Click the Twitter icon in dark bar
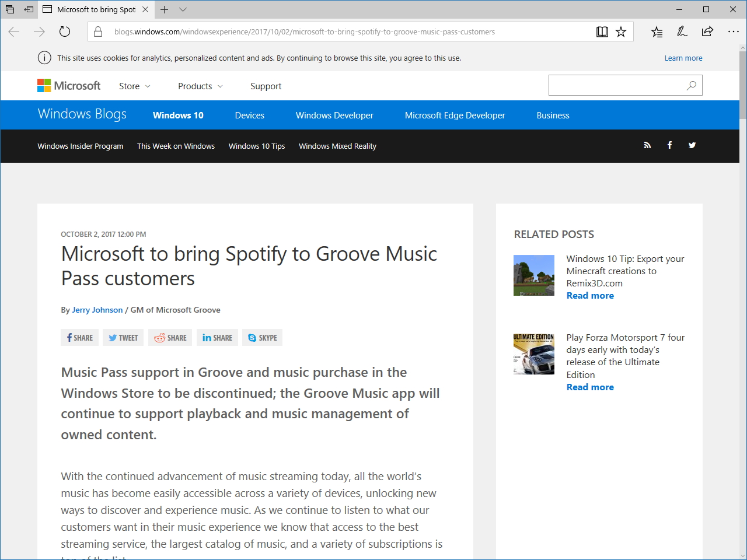The height and width of the screenshot is (560, 747). (x=692, y=145)
